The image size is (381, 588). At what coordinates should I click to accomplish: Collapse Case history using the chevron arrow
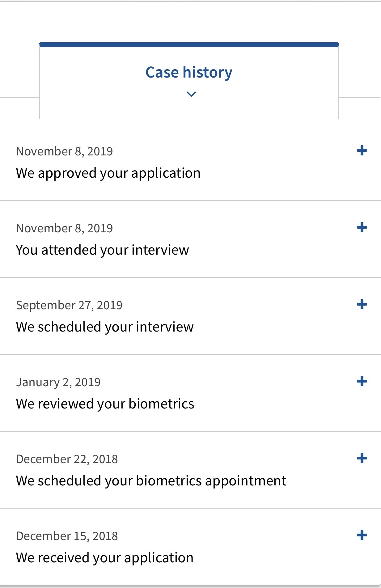pos(191,94)
